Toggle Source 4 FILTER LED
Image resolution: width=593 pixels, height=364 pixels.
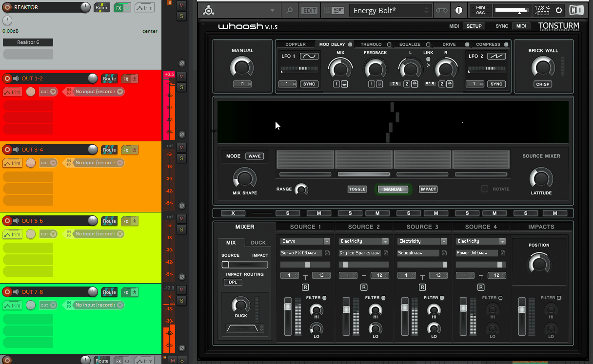tap(500, 298)
